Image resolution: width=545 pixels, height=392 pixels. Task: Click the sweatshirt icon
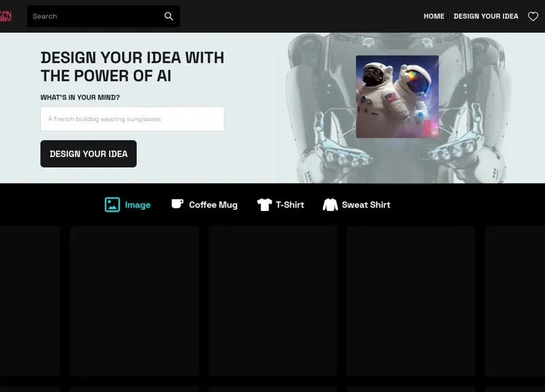tap(330, 205)
